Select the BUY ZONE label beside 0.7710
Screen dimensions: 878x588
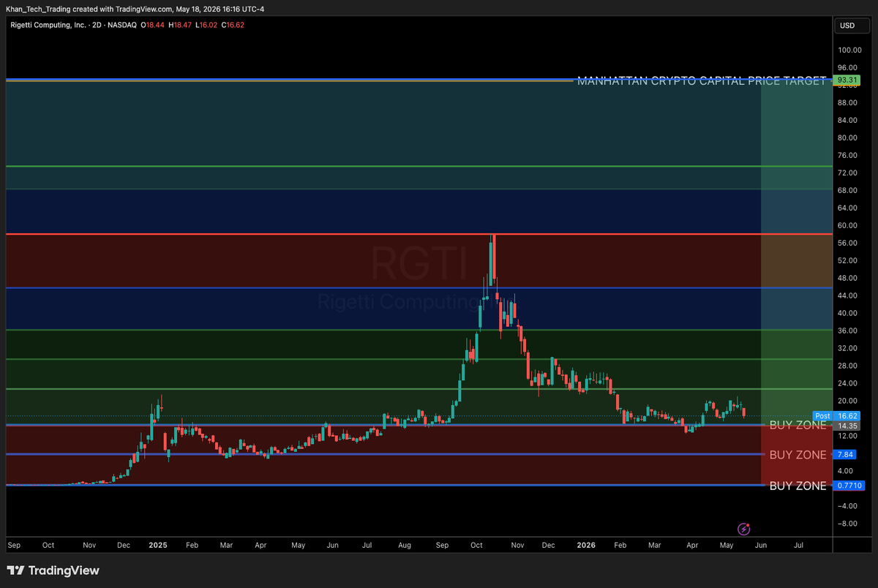coord(798,486)
